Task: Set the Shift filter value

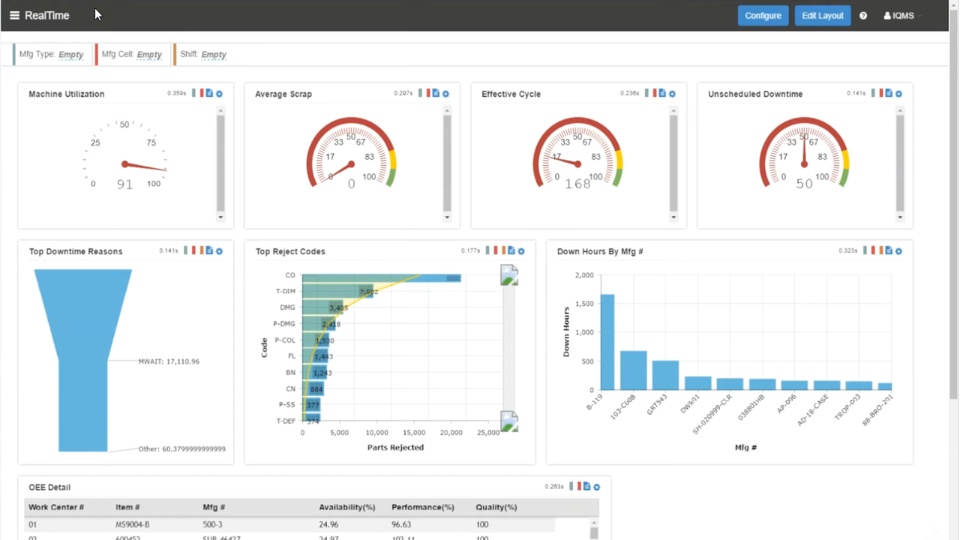Action: (214, 54)
